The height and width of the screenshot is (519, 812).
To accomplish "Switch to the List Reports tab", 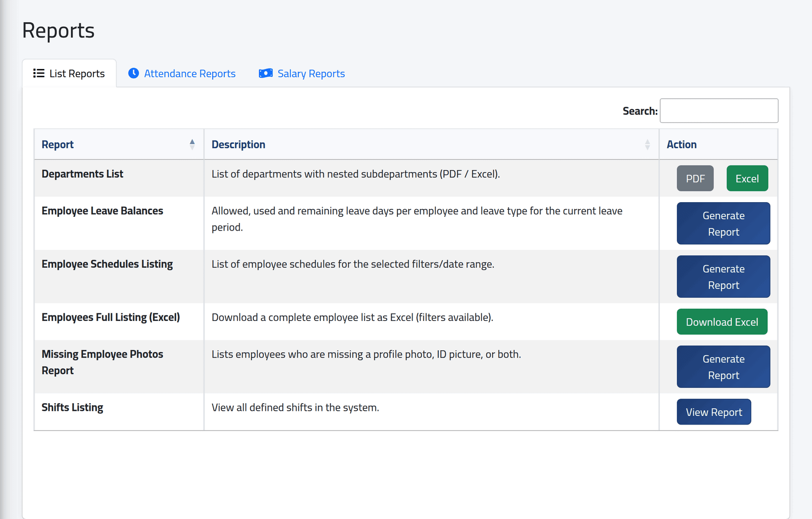I will tap(69, 73).
